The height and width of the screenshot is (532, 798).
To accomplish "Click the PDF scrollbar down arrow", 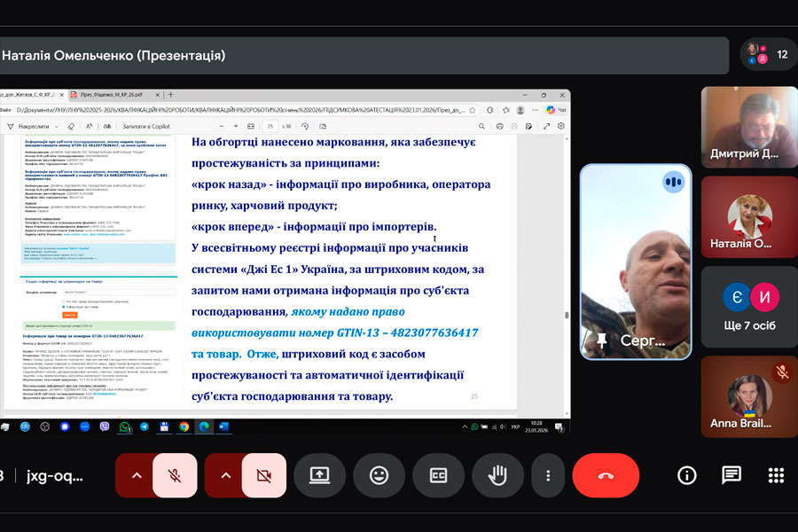I will [x=567, y=414].
